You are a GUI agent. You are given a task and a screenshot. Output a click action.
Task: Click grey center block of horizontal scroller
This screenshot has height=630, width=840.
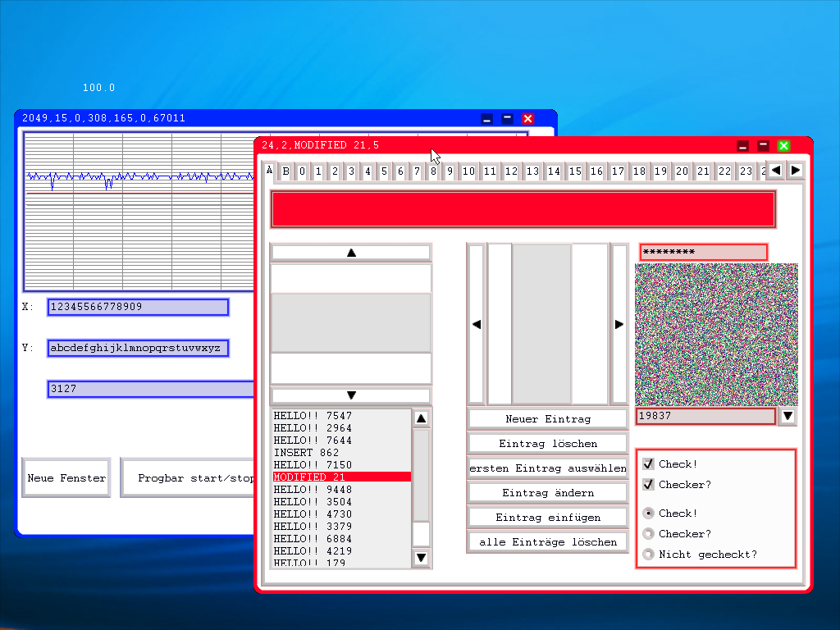click(541, 324)
